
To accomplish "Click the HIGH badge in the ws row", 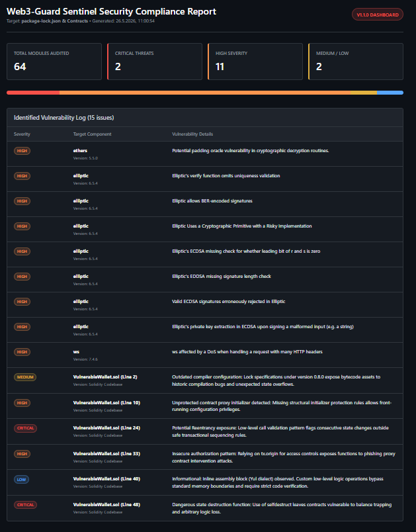I will pyautogui.click(x=22, y=352).
